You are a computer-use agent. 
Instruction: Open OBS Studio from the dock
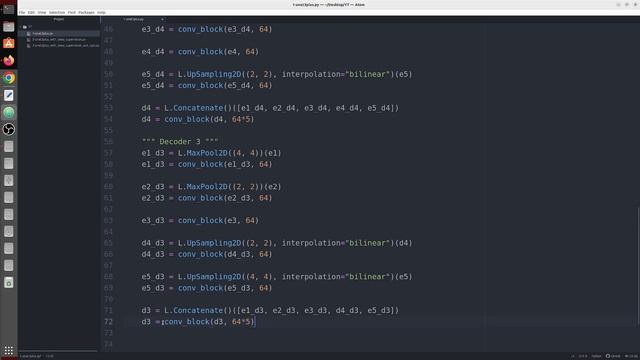click(9, 129)
